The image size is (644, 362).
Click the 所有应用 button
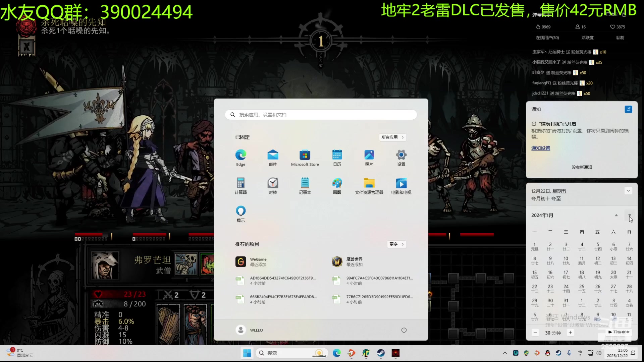pyautogui.click(x=392, y=137)
